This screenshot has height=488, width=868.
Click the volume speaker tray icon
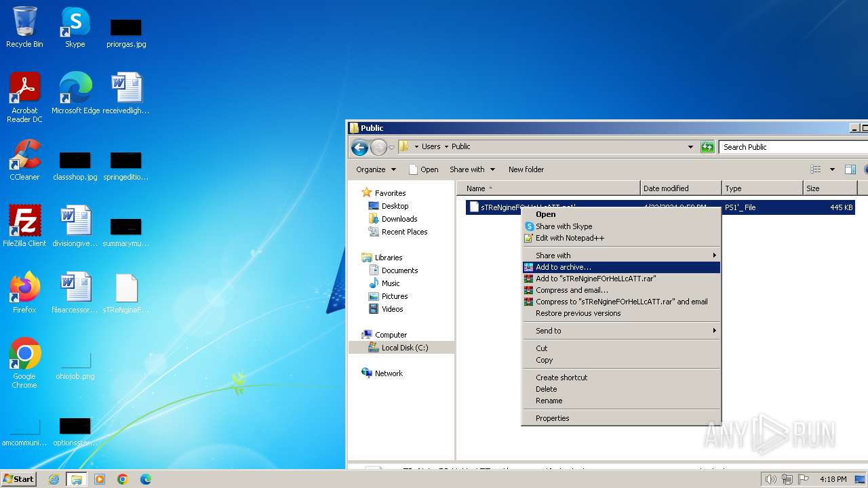click(x=770, y=479)
